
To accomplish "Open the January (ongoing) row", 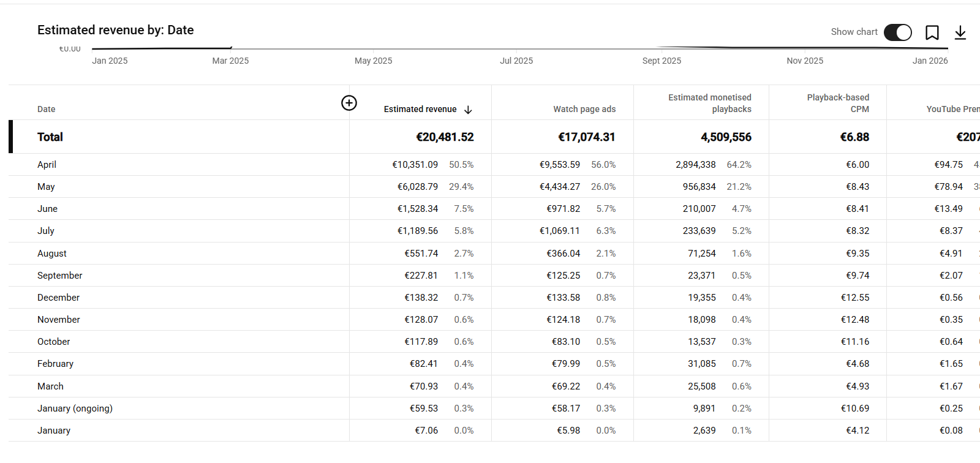I will pos(75,408).
